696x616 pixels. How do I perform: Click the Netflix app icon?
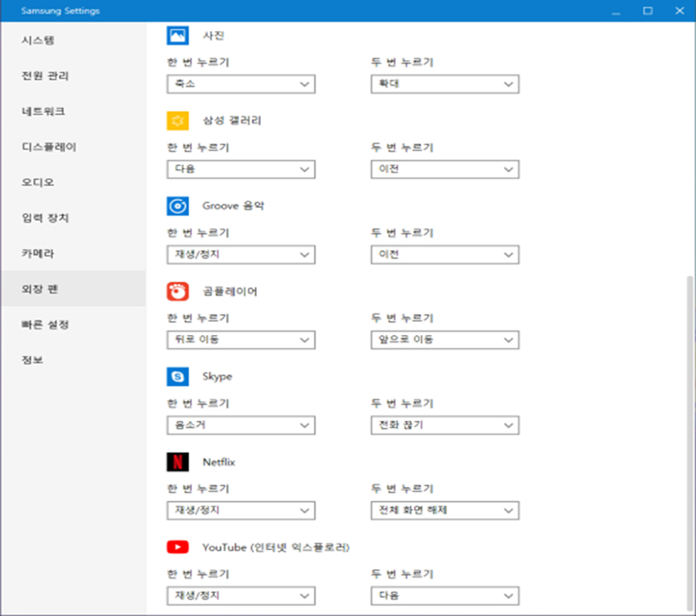[x=176, y=461]
